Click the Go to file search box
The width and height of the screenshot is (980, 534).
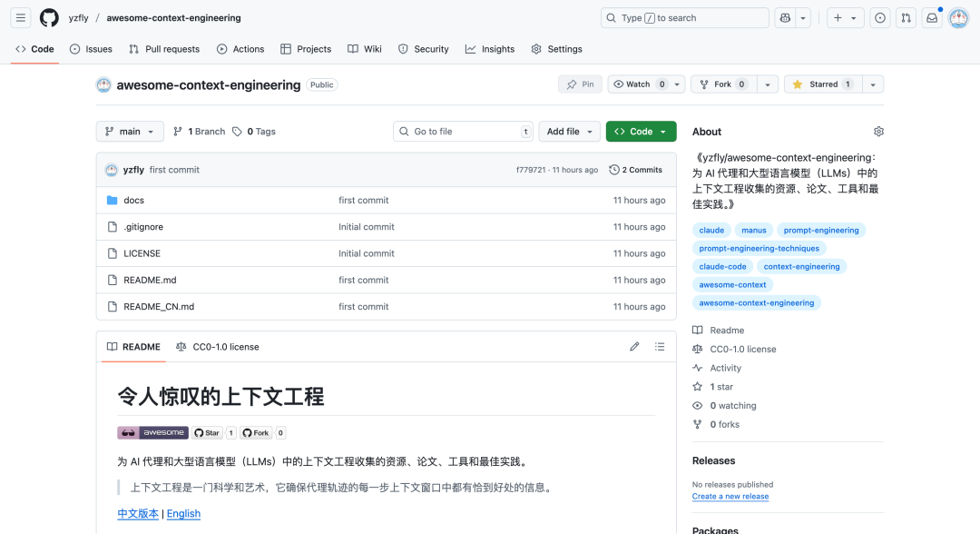(x=463, y=132)
